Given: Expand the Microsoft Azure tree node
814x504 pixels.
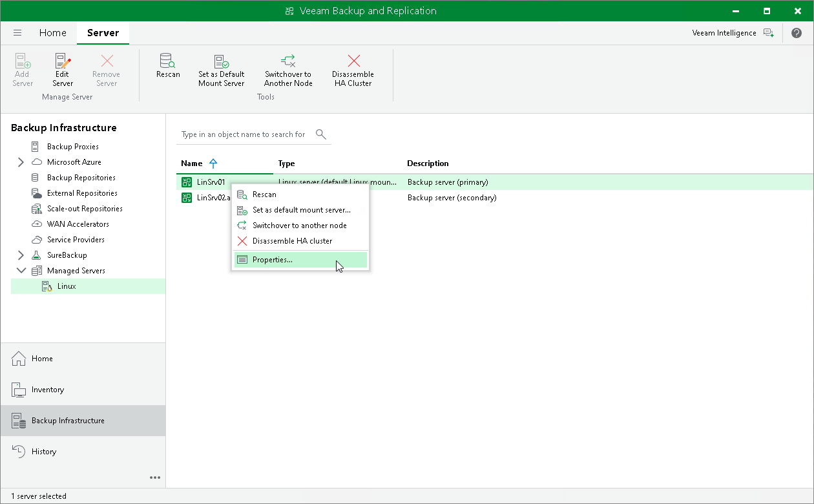Looking at the screenshot, I should tap(21, 162).
